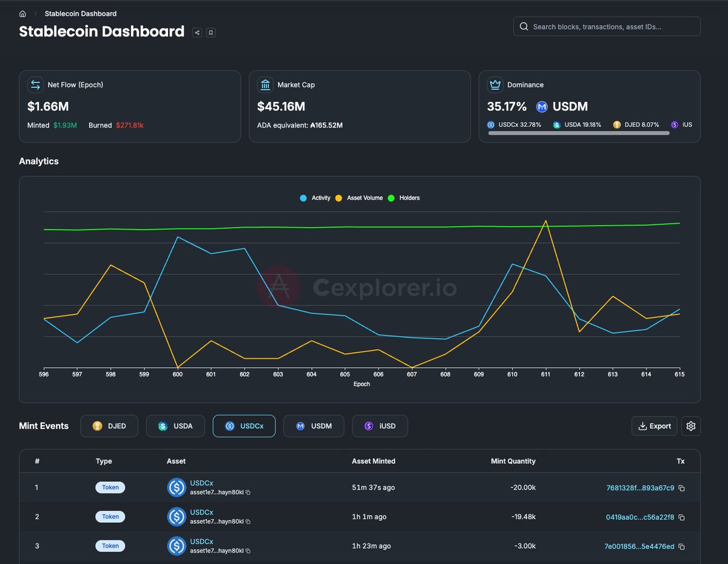This screenshot has width=728, height=564.
Task: Select the DJED stablecoin filter tab
Action: coord(109,426)
